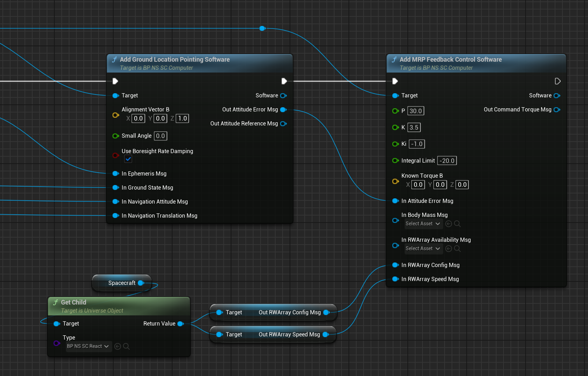The image size is (588, 376).
Task: Toggle the Use Boresight Rate Damping checkbox
Action: [128, 159]
